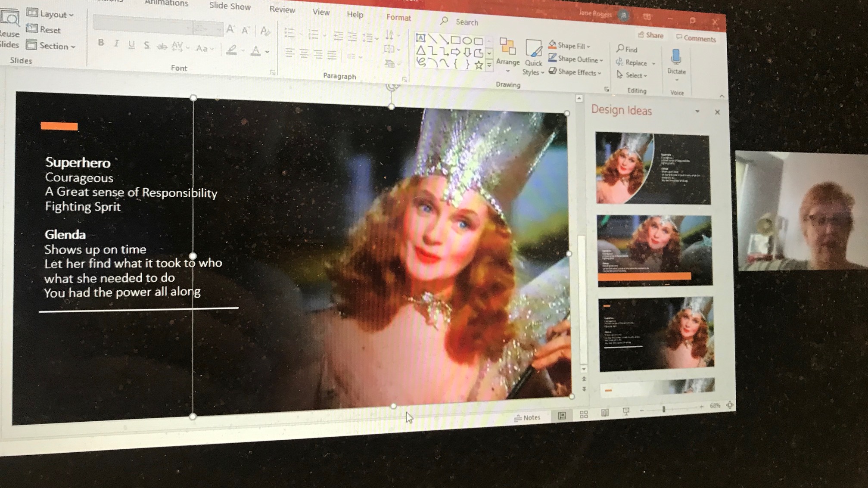
Task: Switch to the Review tab
Action: 282,9
